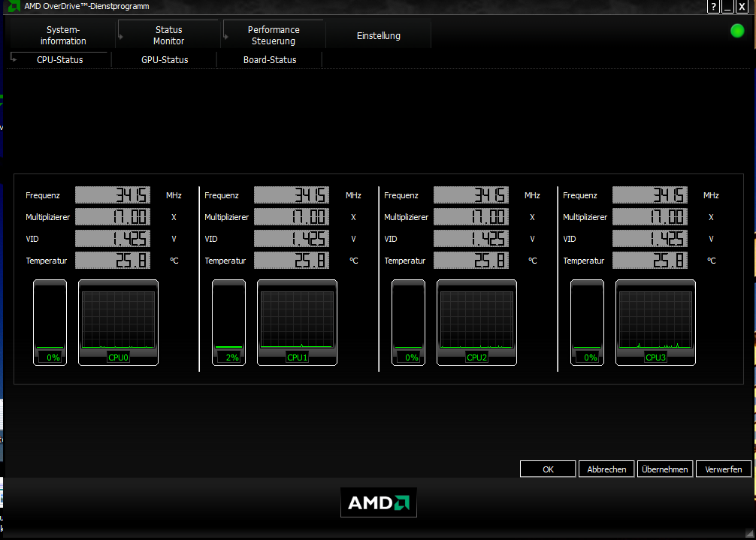756x540 pixels.
Task: Click the "Frequenz" label in the CPU0 group
Action: (x=42, y=195)
